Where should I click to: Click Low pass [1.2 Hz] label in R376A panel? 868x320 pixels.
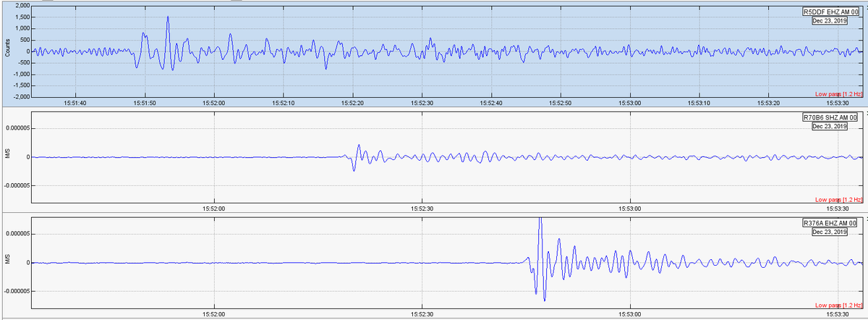click(x=839, y=306)
